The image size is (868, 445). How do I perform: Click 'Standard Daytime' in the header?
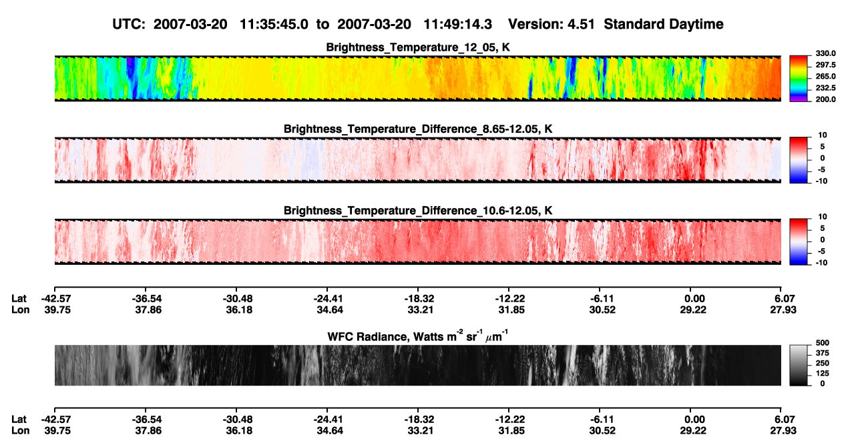tap(662, 24)
